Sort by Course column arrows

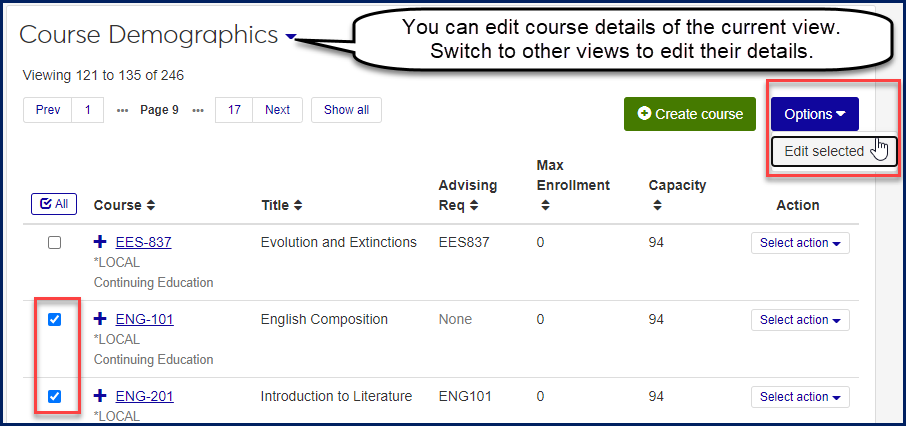[x=150, y=205]
